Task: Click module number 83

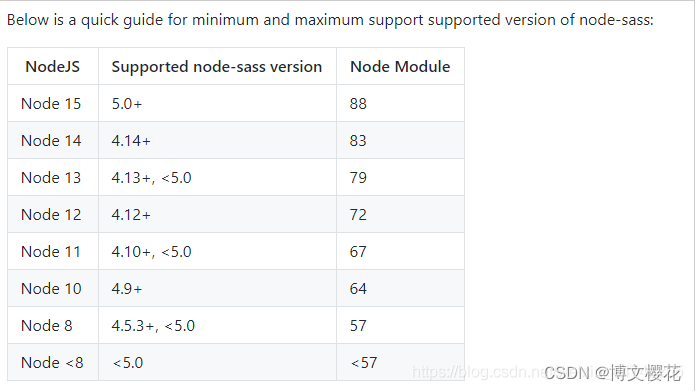Action: (358, 140)
